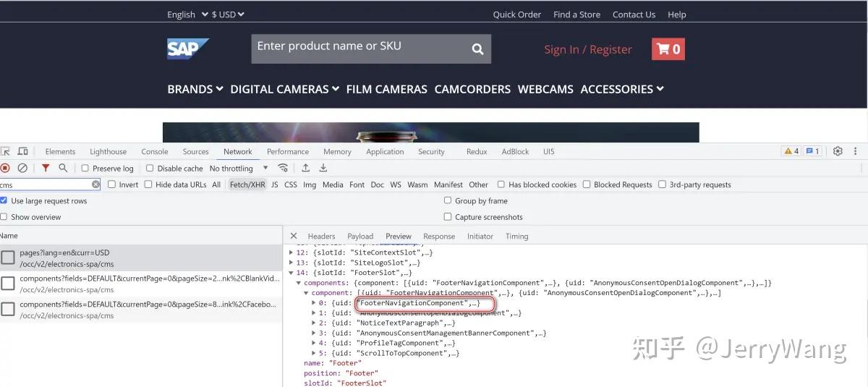Open network search magnifier
Image resolution: width=868 pixels, height=387 pixels.
pyautogui.click(x=63, y=168)
